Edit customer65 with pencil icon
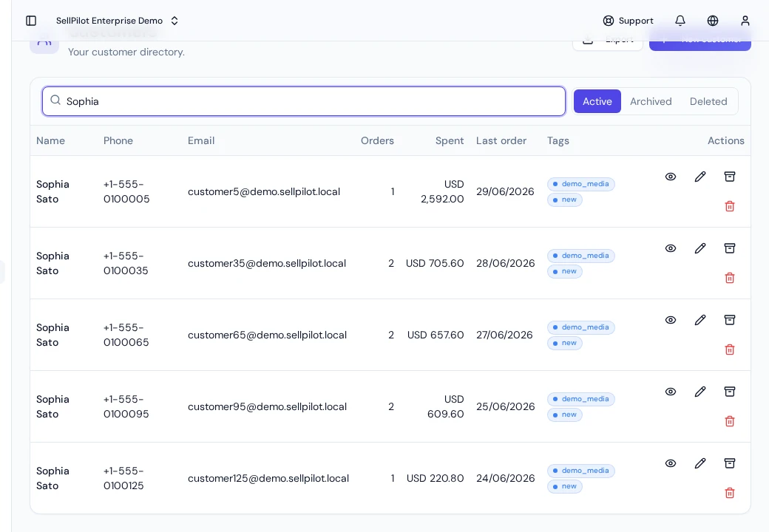Image resolution: width=769 pixels, height=532 pixels. coord(700,320)
